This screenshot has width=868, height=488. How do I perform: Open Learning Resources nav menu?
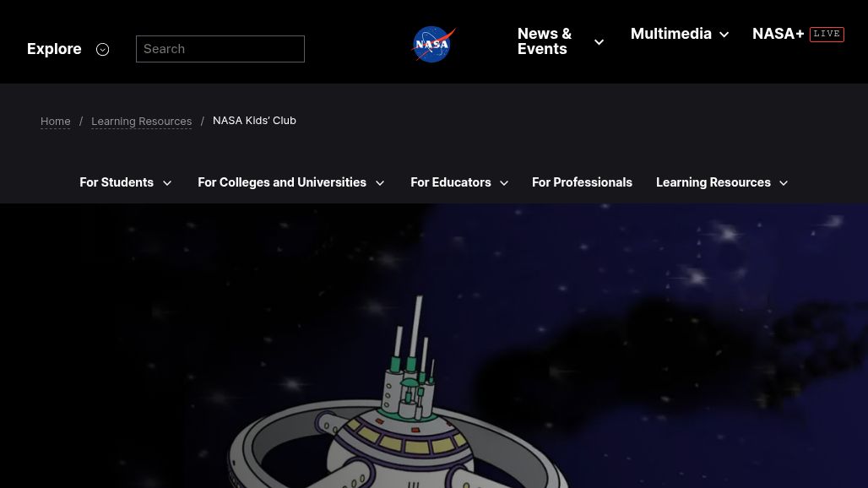pos(713,182)
